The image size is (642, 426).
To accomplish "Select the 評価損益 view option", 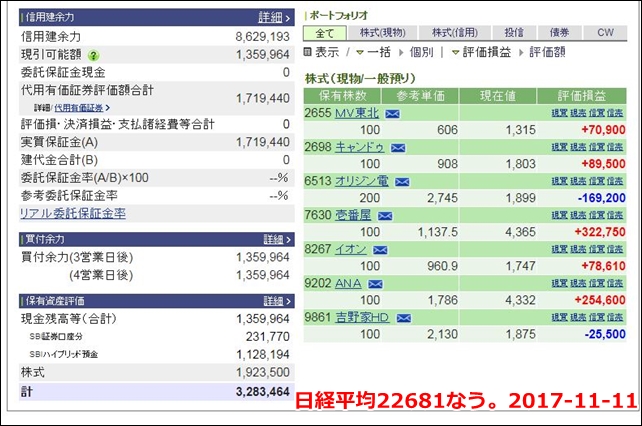I will (x=486, y=52).
